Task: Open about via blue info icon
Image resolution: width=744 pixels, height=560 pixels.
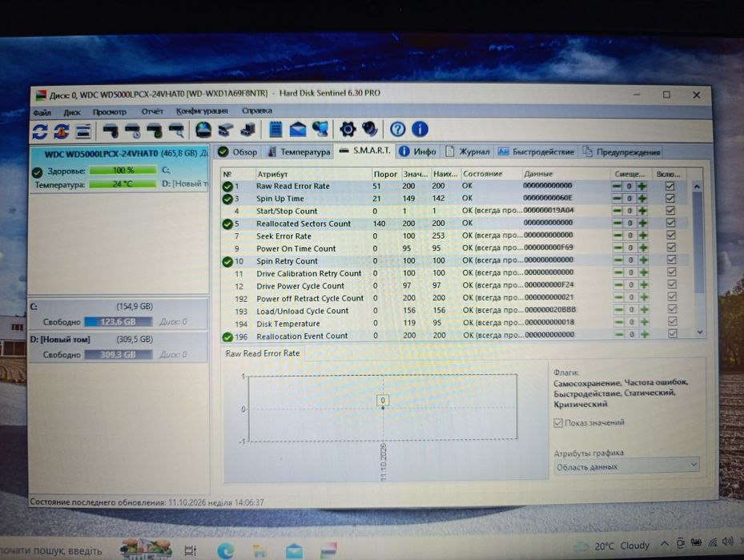Action: [420, 129]
